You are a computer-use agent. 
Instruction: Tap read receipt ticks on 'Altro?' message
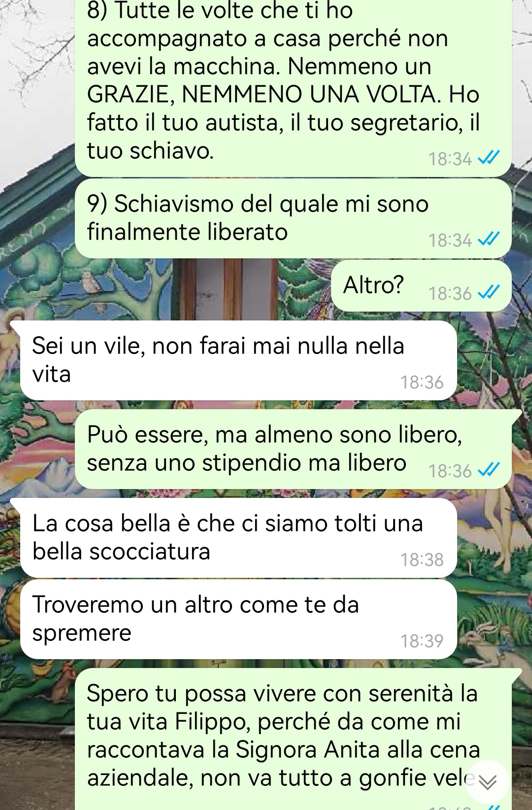489,293
